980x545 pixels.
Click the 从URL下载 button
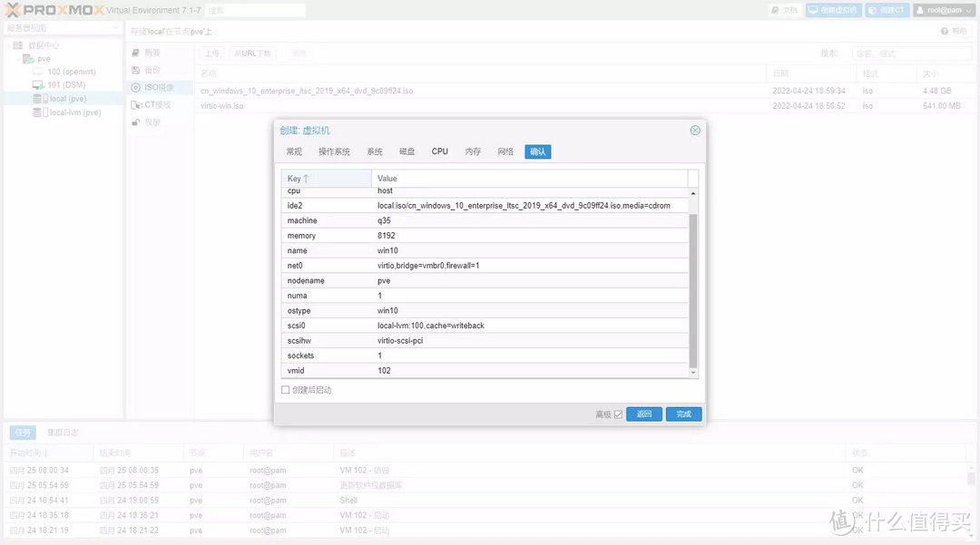click(252, 54)
